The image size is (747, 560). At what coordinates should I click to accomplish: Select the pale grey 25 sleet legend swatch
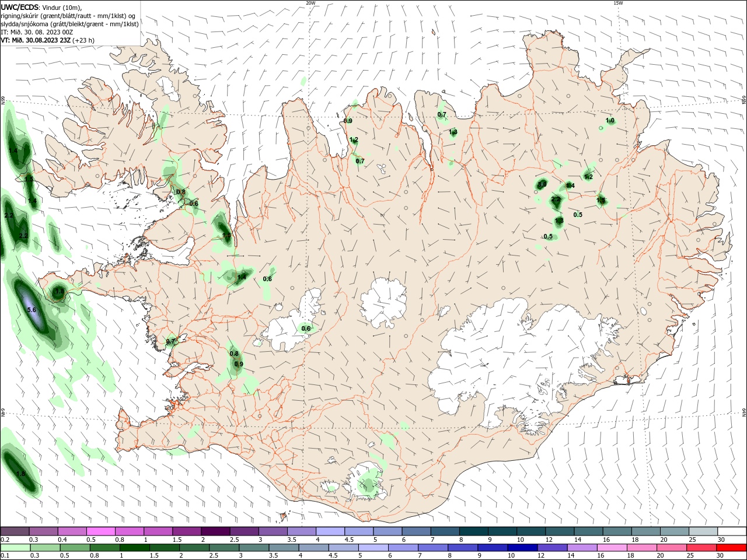tap(703, 531)
